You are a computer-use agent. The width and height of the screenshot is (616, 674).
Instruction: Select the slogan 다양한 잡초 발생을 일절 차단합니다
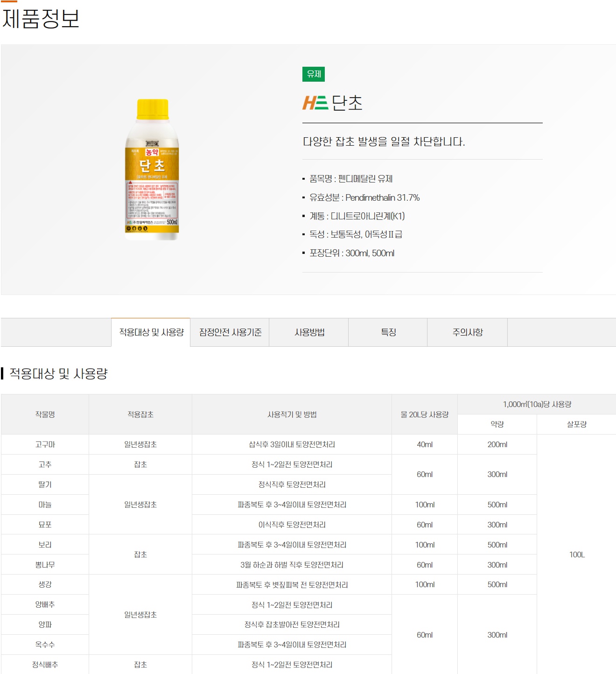click(384, 141)
